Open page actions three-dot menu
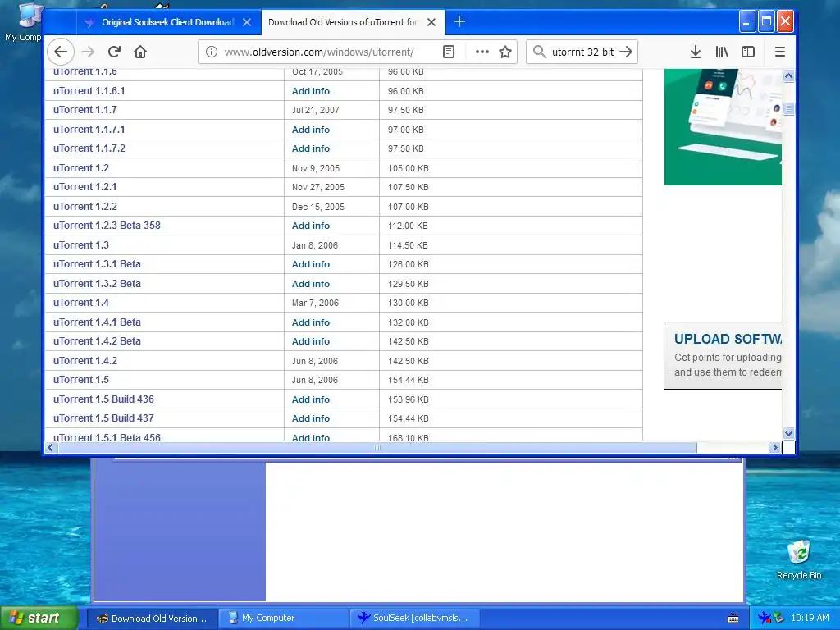 482,52
